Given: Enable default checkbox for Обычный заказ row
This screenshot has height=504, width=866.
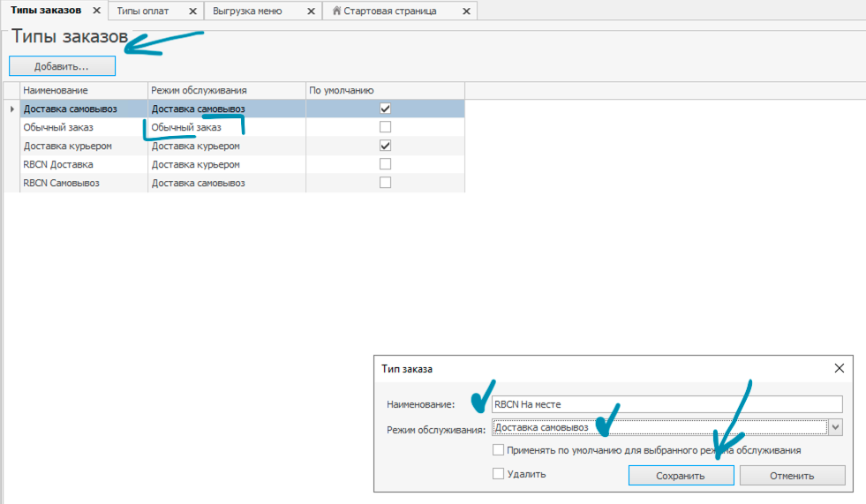Looking at the screenshot, I should point(385,127).
